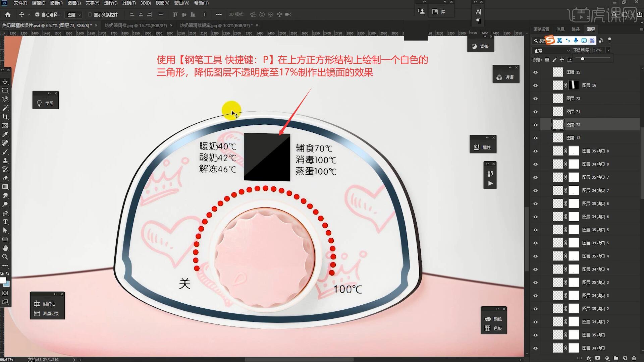Toggle the 自动选择 checkbox
The image size is (644, 362).
pyautogui.click(x=37, y=14)
